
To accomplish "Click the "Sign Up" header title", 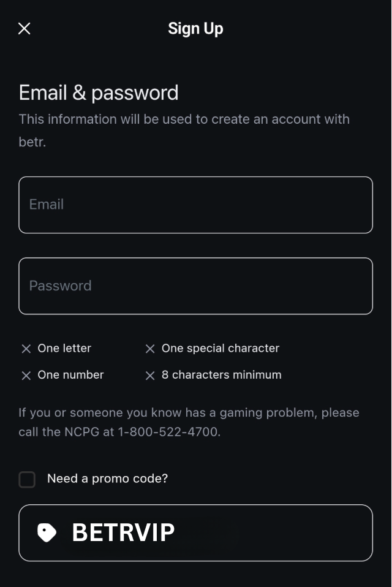I will pos(195,28).
